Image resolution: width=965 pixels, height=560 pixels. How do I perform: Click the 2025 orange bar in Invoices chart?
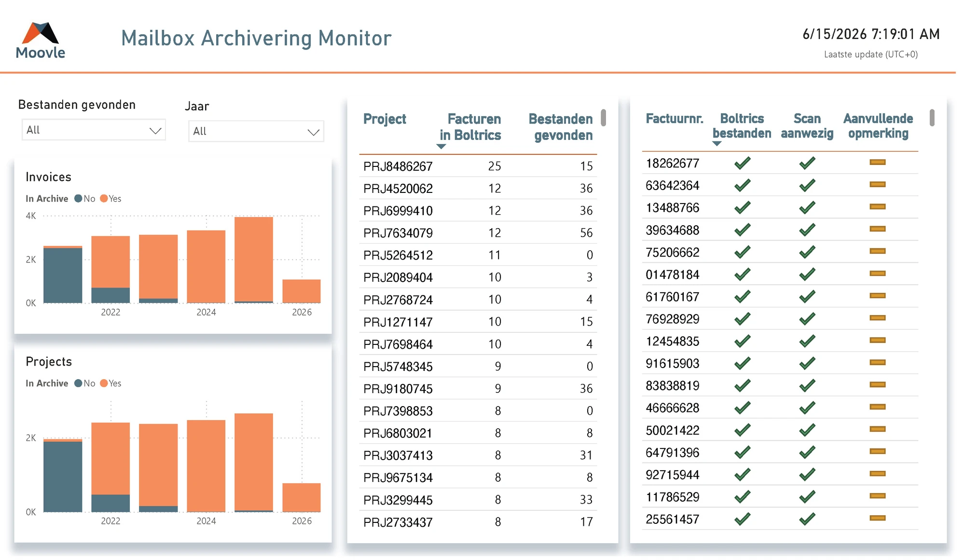(254, 260)
